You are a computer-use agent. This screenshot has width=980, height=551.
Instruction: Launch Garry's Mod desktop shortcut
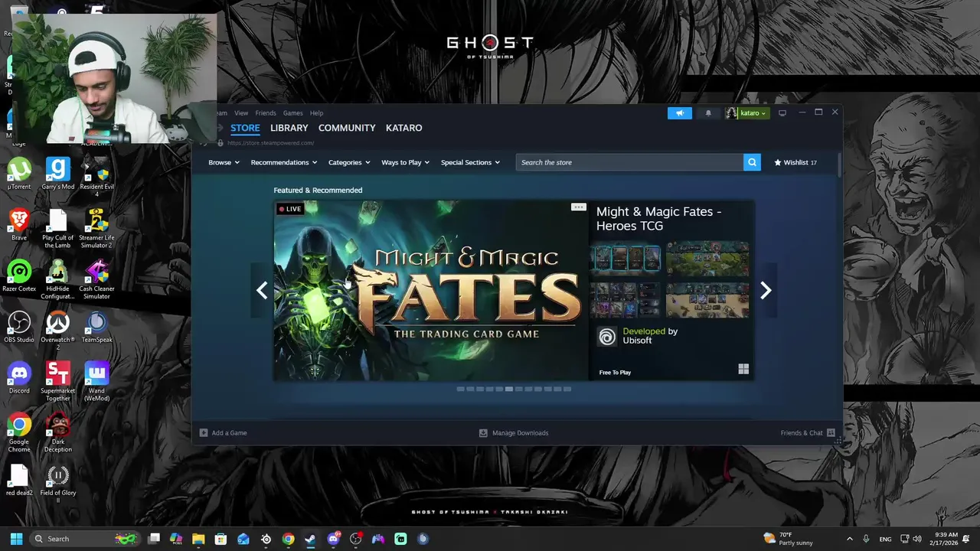(58, 174)
